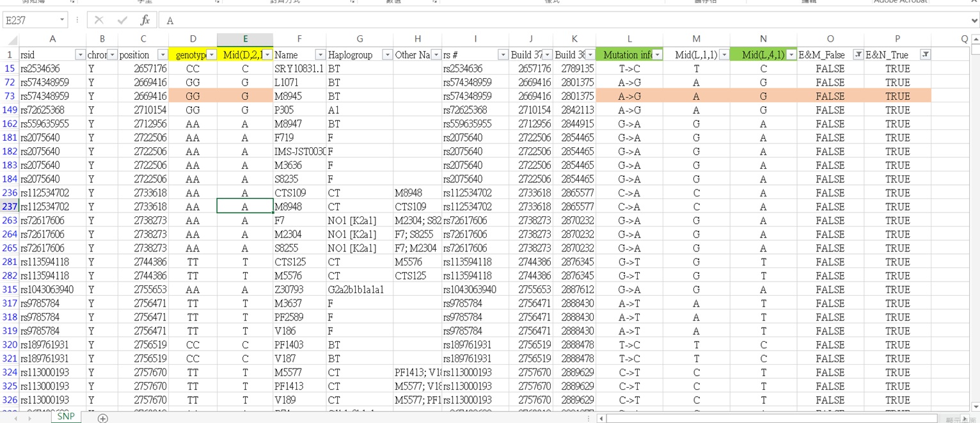Click cell containing PF1403

pos(299,345)
